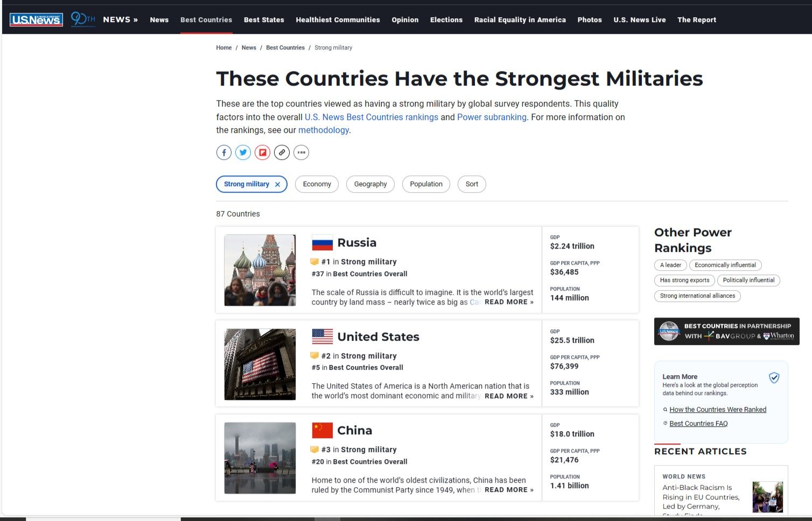Screen dimensions: 812x521
Task: Go to Best States nav tab
Action: [264, 20]
